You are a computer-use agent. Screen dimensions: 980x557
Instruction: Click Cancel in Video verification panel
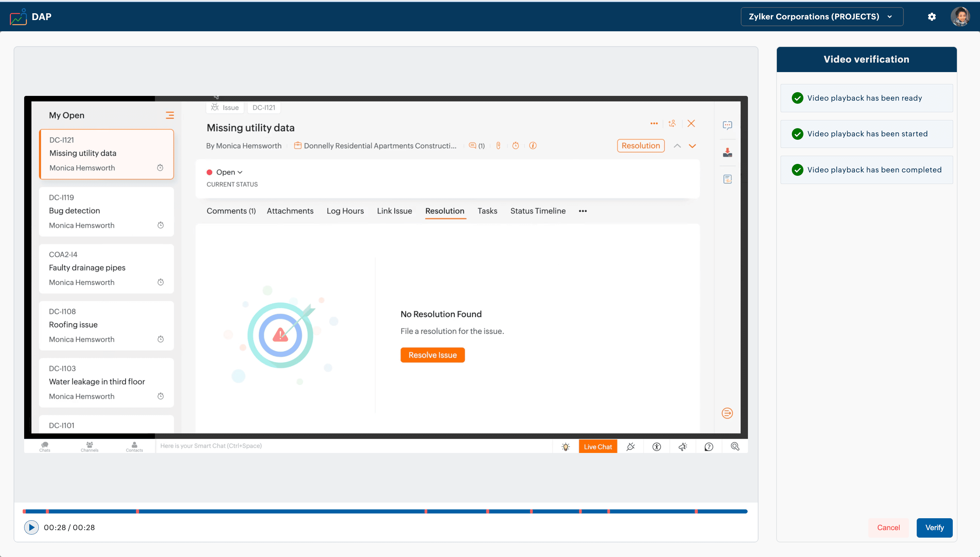(888, 527)
